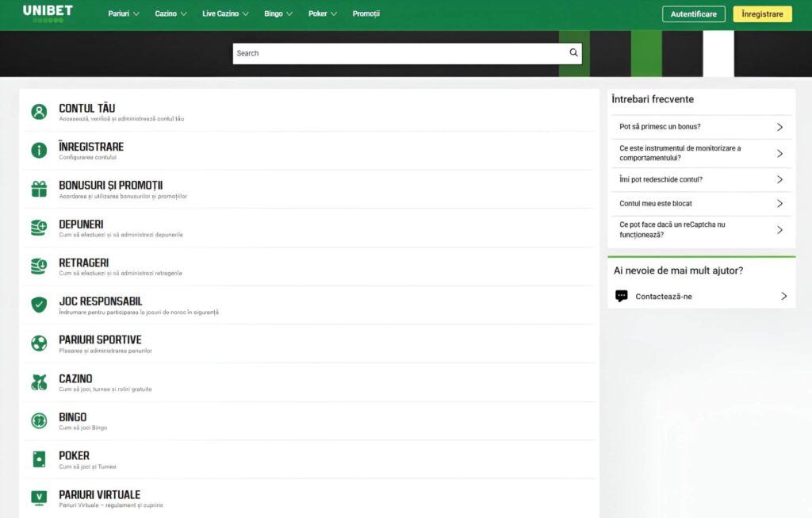Open 'Îmi pot redeschide contul?' question
812x518 pixels.
[x=702, y=180]
